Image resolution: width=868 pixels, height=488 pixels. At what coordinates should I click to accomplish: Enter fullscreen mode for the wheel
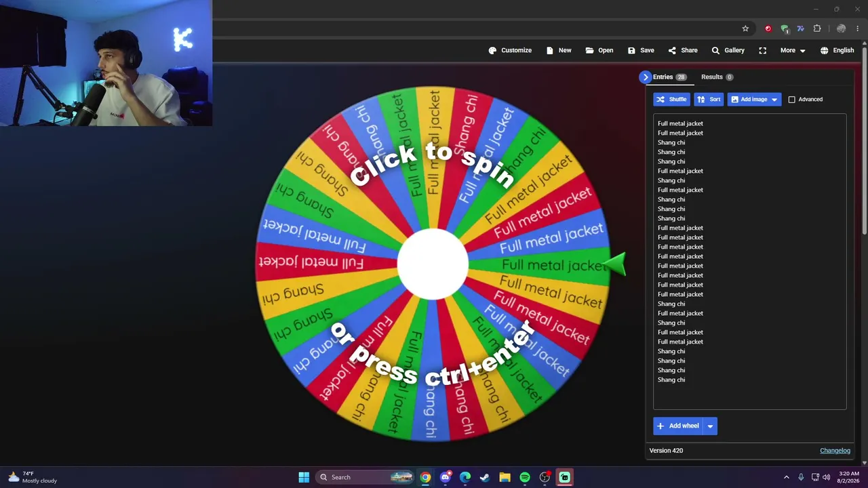[x=763, y=50]
